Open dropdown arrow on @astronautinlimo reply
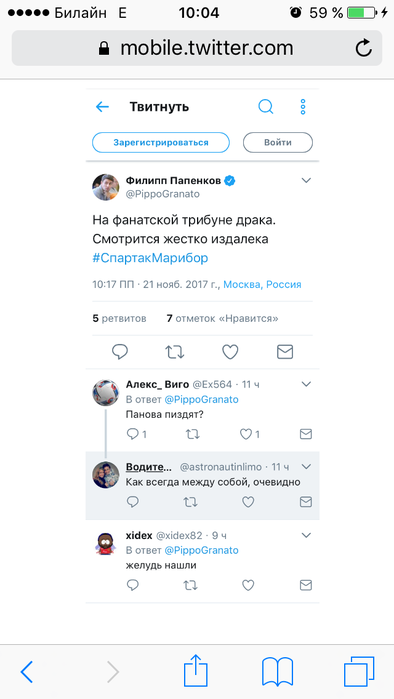Screen dimensions: 394x699 click(x=306, y=467)
